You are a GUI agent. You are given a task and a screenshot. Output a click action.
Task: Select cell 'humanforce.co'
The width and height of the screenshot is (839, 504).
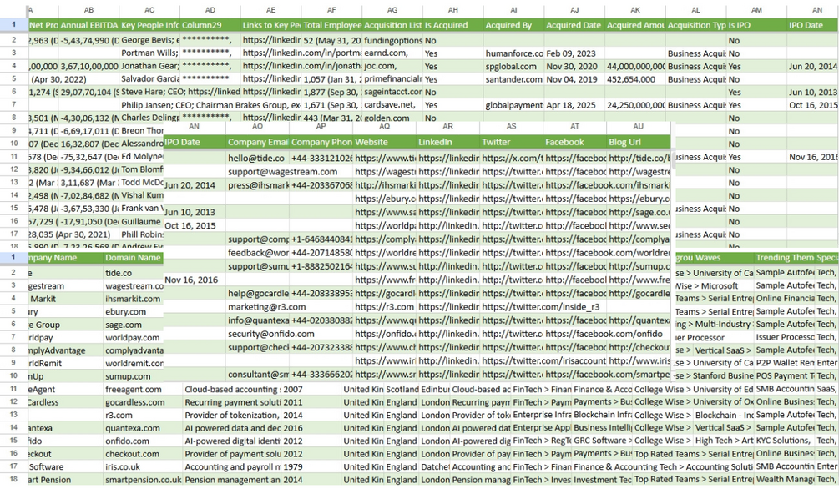point(513,53)
